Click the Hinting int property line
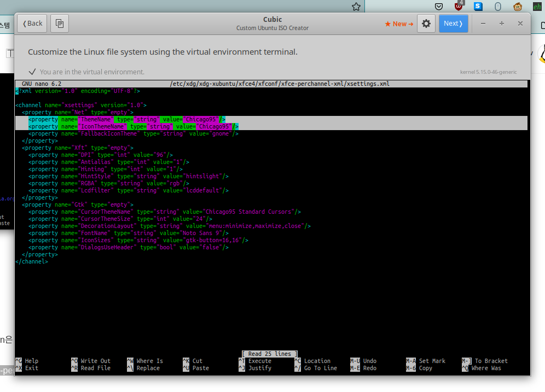 pos(106,169)
